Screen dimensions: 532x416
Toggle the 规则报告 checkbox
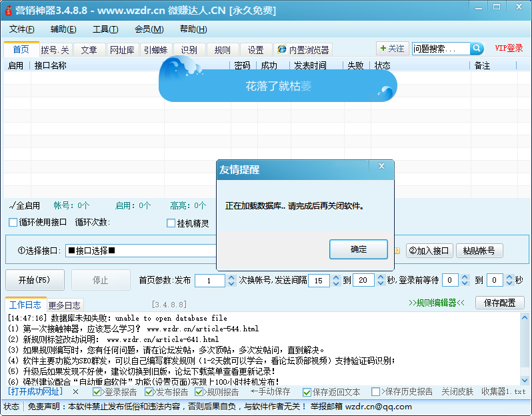click(199, 392)
